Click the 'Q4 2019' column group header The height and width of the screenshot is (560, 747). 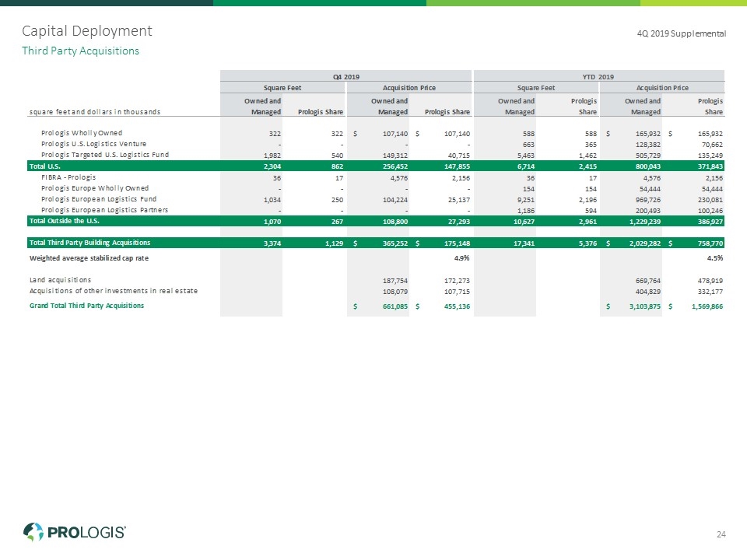(345, 77)
